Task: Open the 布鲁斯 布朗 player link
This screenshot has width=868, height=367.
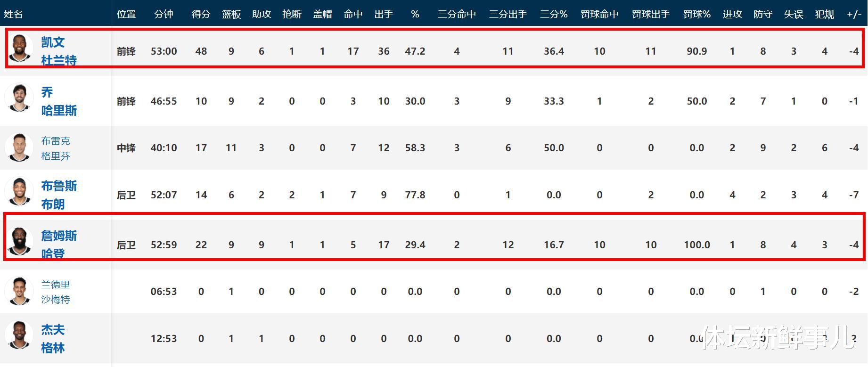Action: pyautogui.click(x=58, y=195)
